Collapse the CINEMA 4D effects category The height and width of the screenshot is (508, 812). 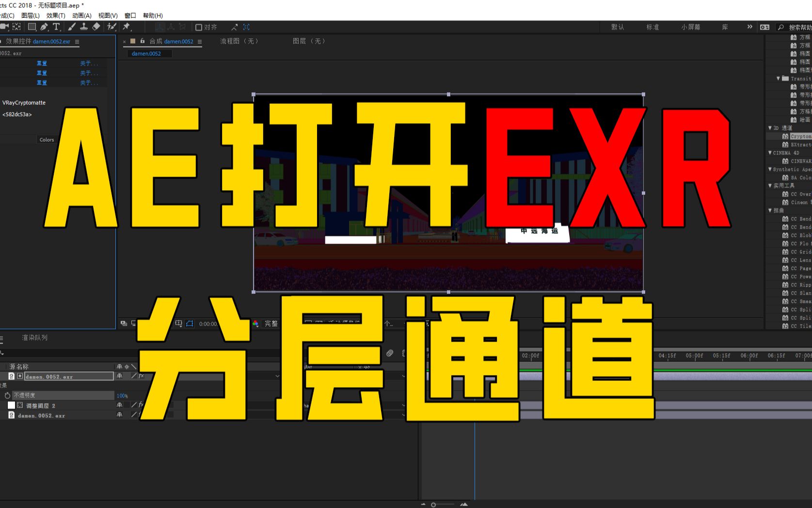770,153
